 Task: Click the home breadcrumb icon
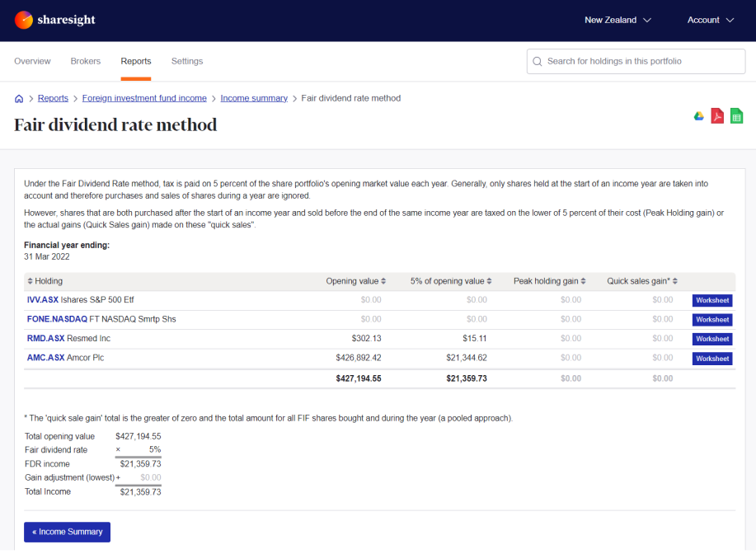coord(19,98)
